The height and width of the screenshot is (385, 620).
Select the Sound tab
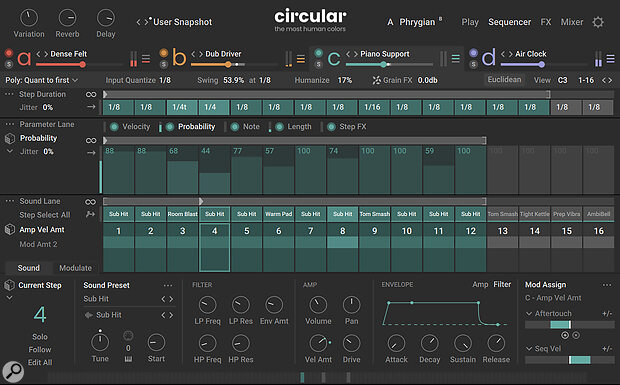pyautogui.click(x=28, y=268)
